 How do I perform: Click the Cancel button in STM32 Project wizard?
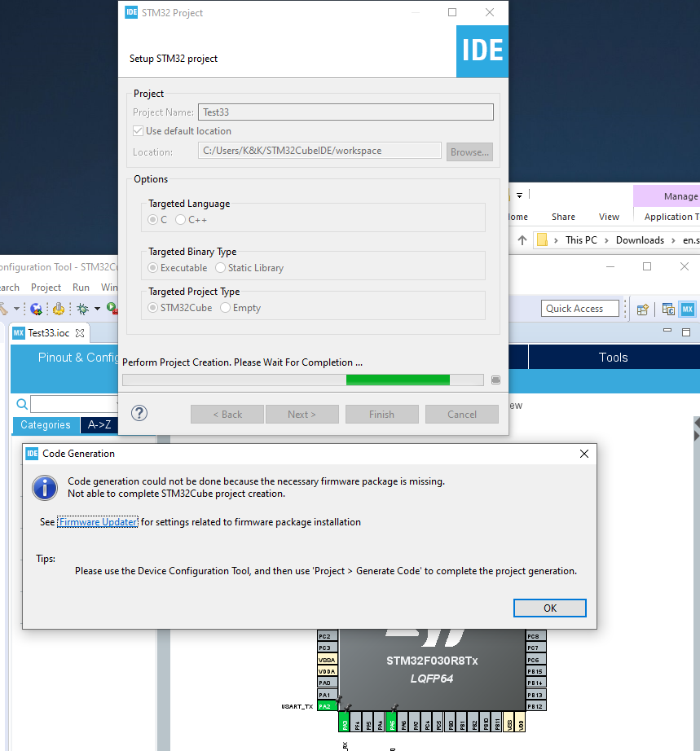tap(462, 415)
